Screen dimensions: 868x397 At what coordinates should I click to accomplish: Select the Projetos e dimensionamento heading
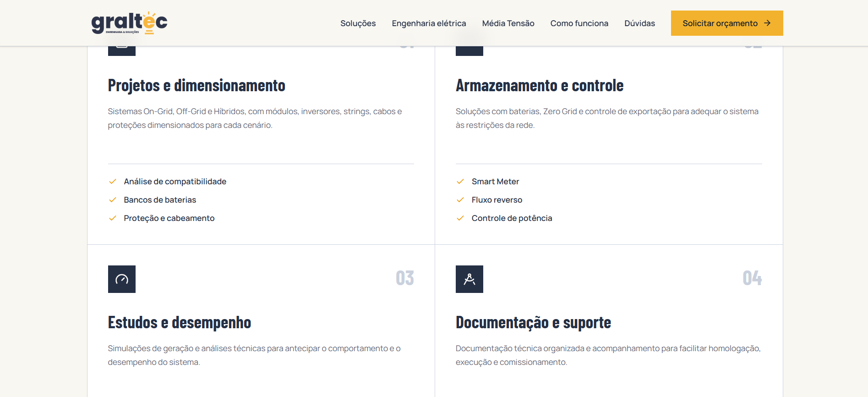(197, 86)
